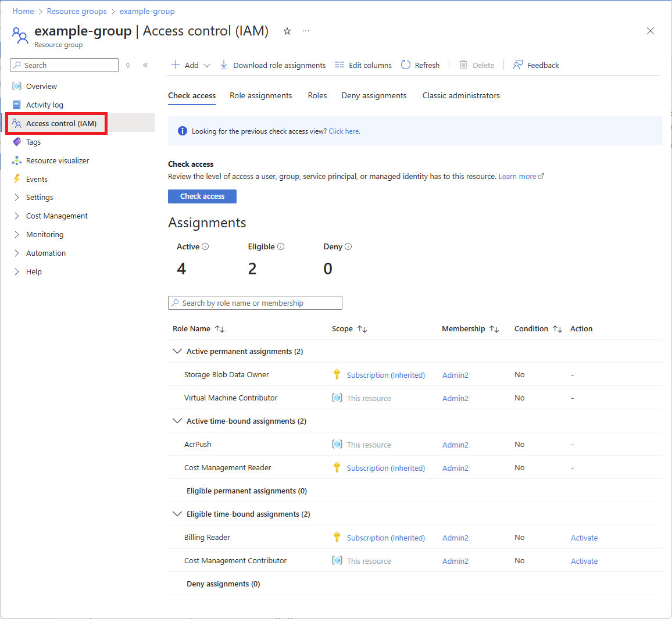This screenshot has width=672, height=619.
Task: Click the Refresh icon in toolbar
Action: click(406, 65)
